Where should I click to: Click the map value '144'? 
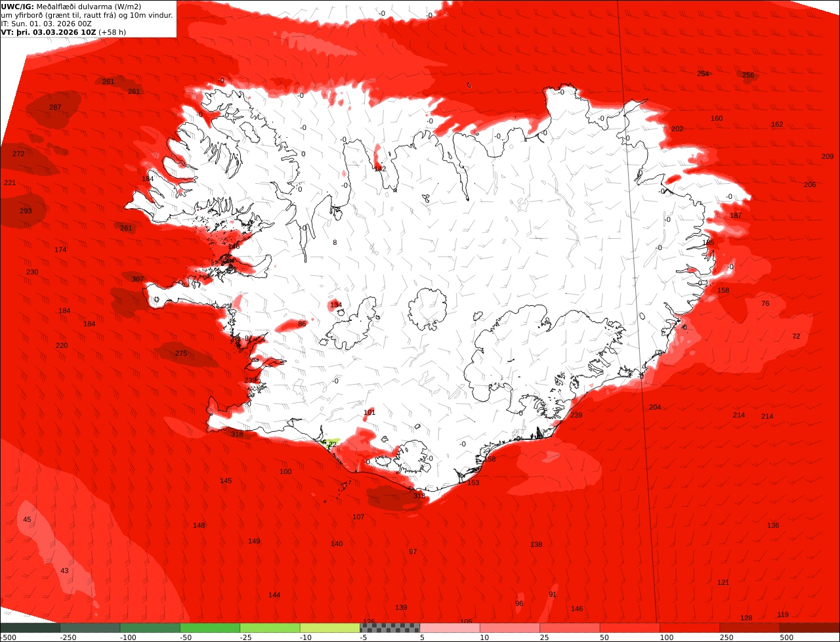click(274, 595)
